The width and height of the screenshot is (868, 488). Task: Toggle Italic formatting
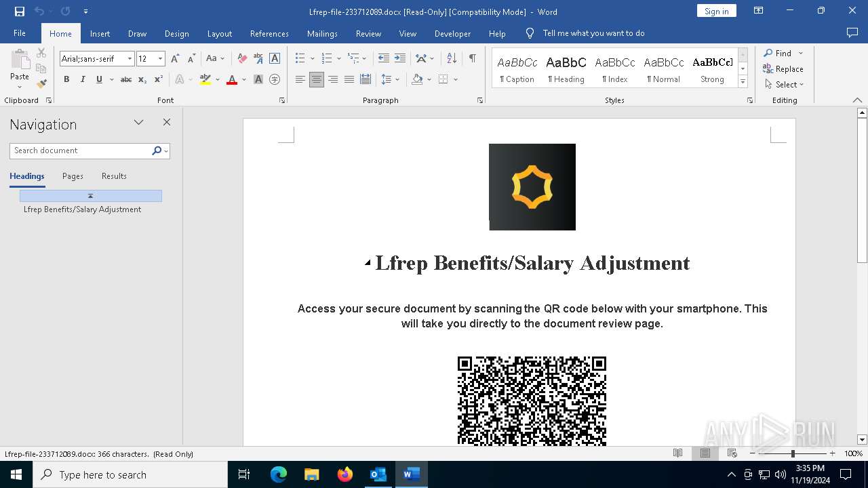83,79
